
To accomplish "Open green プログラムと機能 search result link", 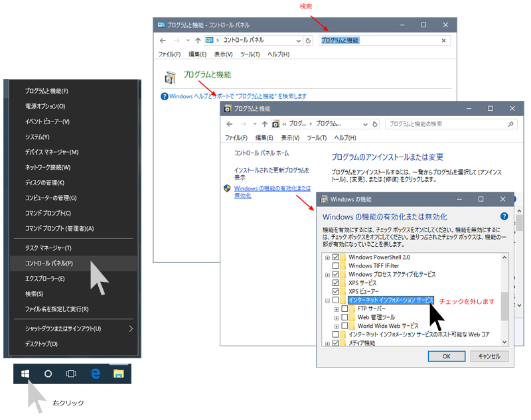I will click(x=207, y=74).
